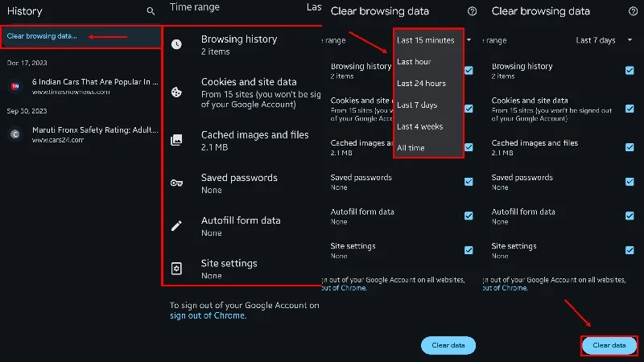
Task: Toggle Site settings checkbox in Last 7 days dialog
Action: pos(630,250)
